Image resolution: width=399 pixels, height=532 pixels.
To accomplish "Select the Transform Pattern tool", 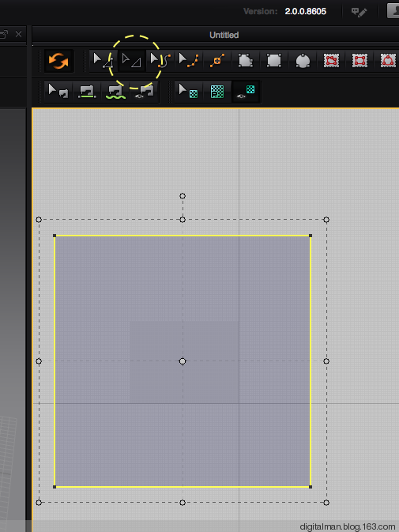I will (x=103, y=61).
